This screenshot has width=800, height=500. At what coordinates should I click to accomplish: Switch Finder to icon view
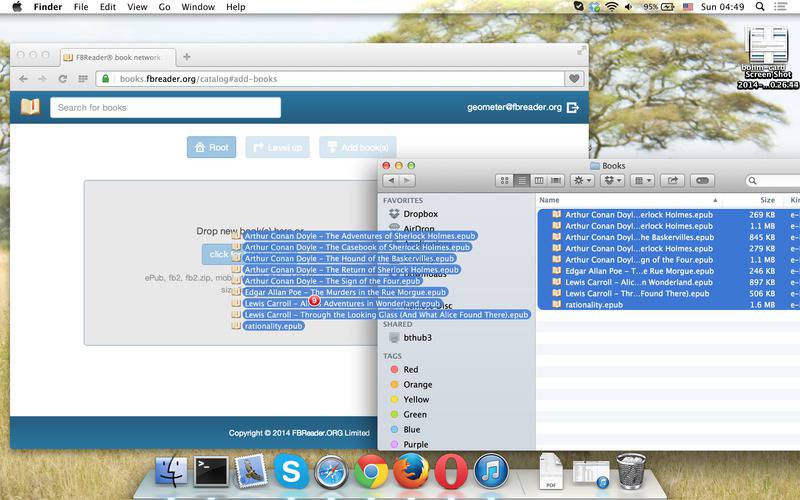pos(504,181)
